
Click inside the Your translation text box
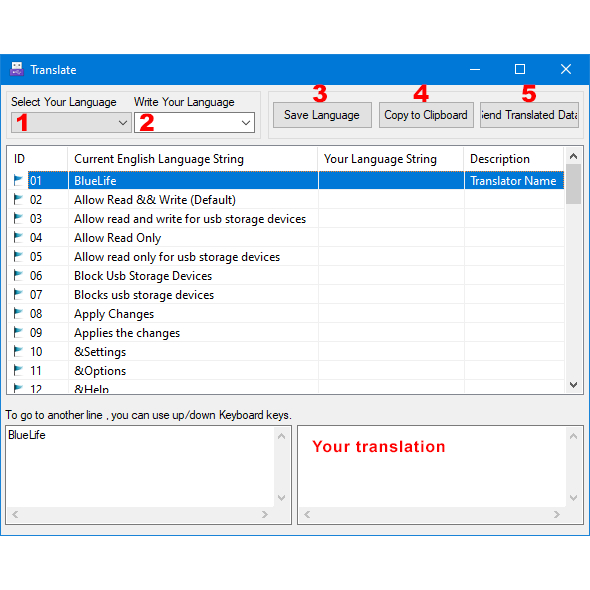coord(432,467)
